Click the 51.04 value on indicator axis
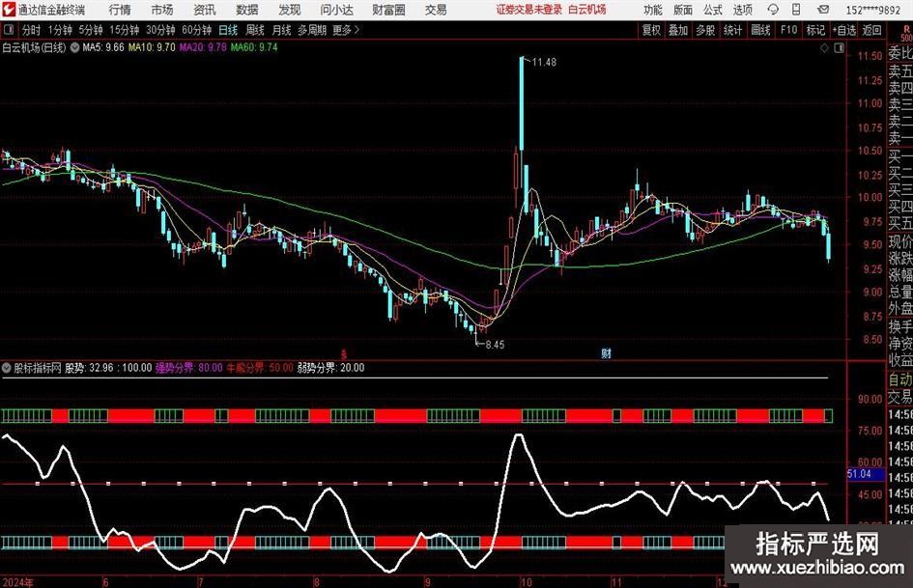This screenshot has width=913, height=588. coord(859,474)
